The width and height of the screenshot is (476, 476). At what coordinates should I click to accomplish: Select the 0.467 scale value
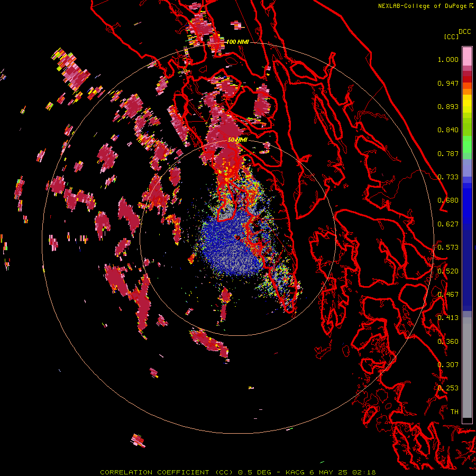click(x=448, y=295)
